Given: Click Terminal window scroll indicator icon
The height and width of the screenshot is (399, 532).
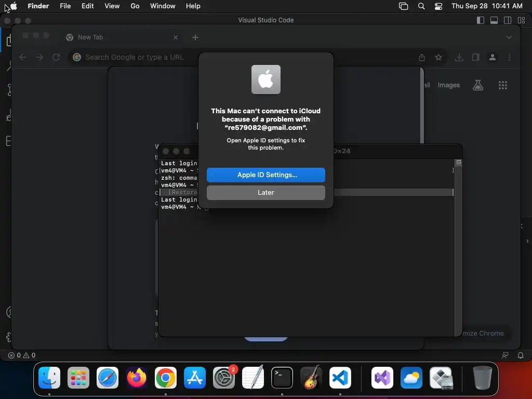Looking at the screenshot, I should click(x=458, y=163).
